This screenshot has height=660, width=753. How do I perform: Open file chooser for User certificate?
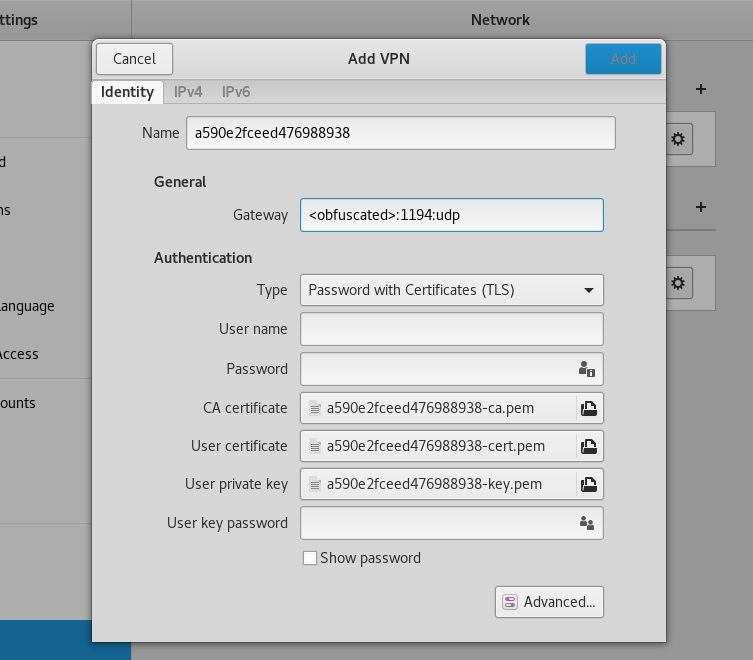[x=589, y=446]
